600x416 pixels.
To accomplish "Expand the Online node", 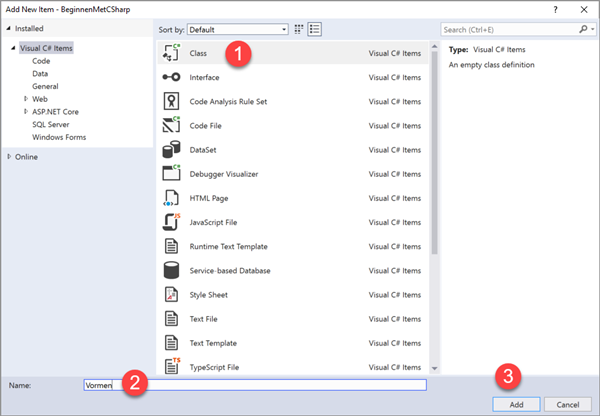I will (x=9, y=157).
